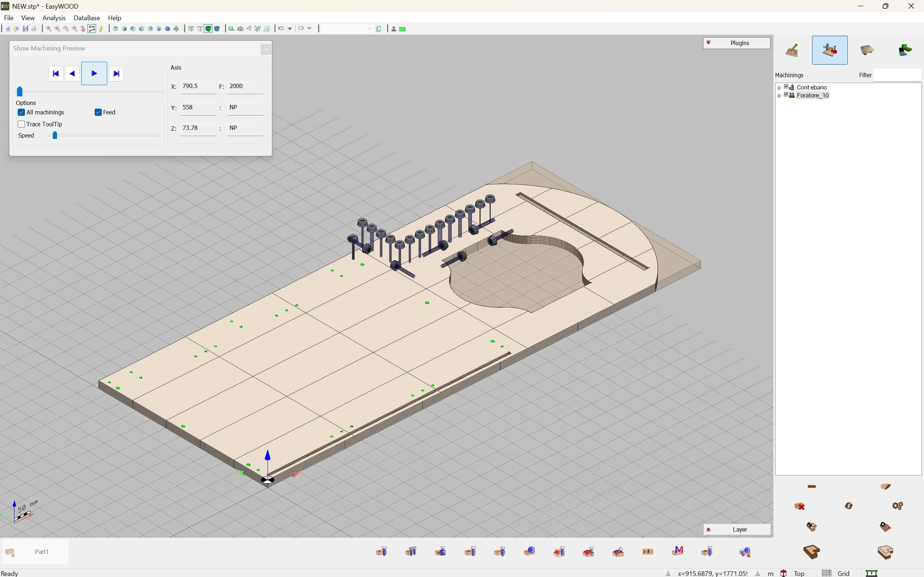Screen dimensions: 924x577
Task: Click the undo arrow icon
Action: (x=281, y=29)
